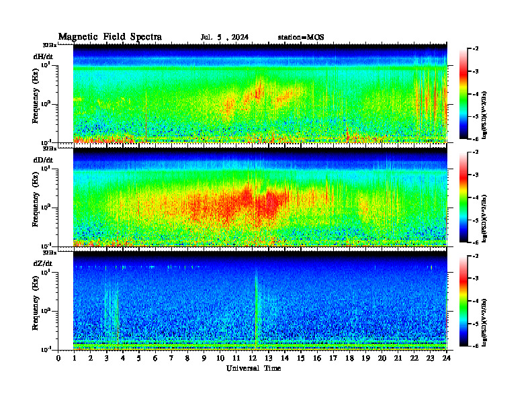Click the color scale bar beside dH/dt

[x=463, y=94]
